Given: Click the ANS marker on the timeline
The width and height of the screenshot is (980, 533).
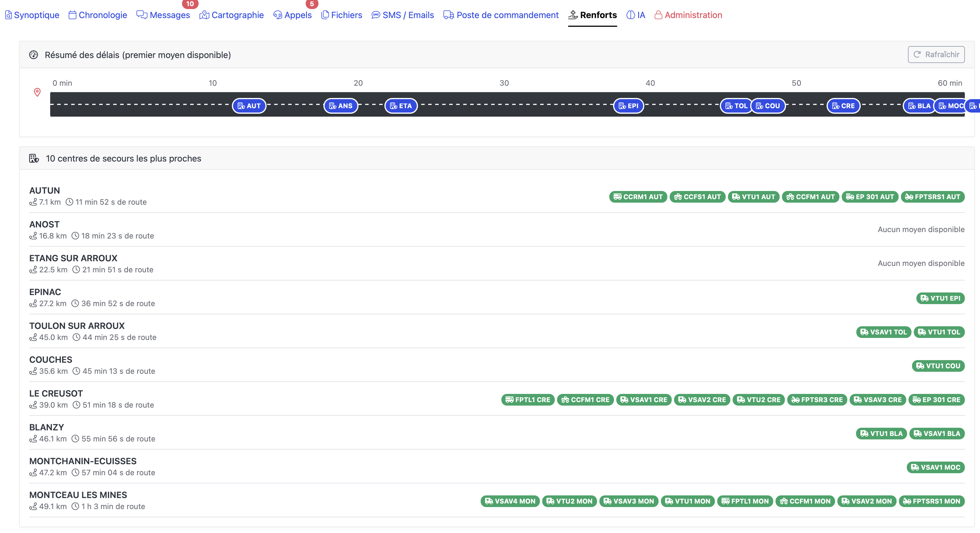Looking at the screenshot, I should [340, 106].
